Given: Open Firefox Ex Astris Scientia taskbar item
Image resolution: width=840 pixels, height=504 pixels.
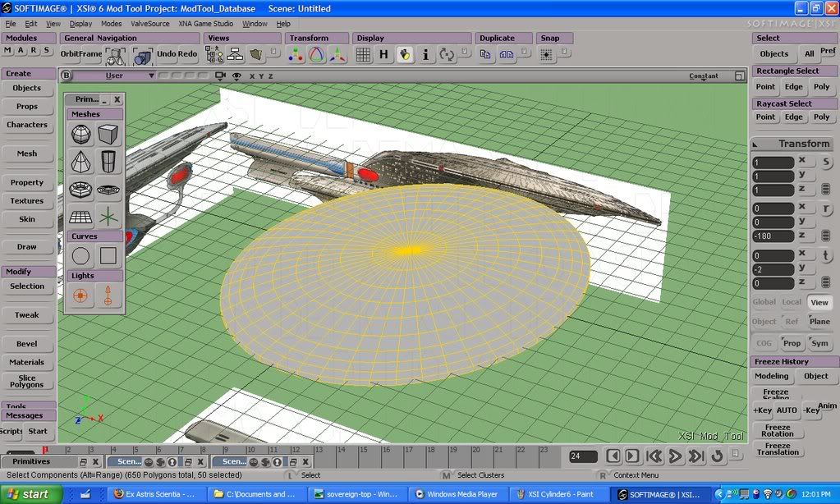Looking at the screenshot, I should coord(155,494).
